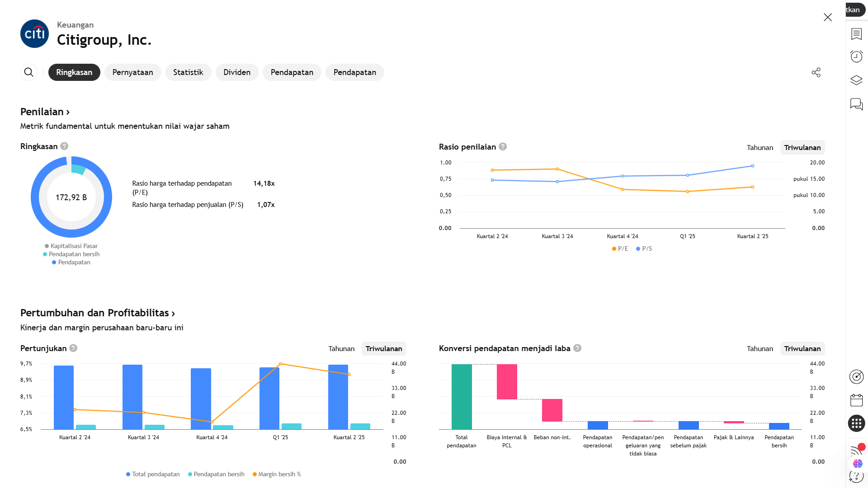Click the search magnifier icon
This screenshot has width=868, height=488.
point(28,72)
